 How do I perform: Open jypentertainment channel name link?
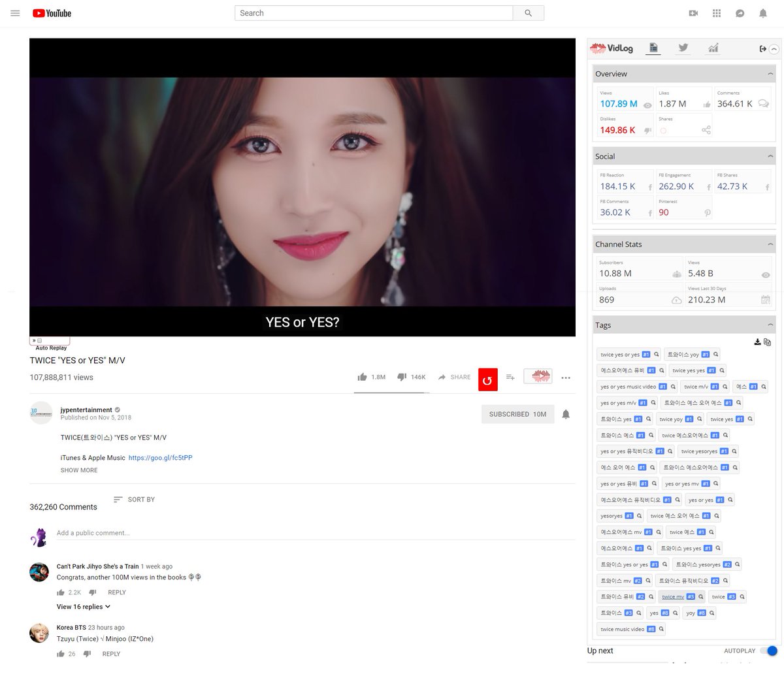pos(86,410)
